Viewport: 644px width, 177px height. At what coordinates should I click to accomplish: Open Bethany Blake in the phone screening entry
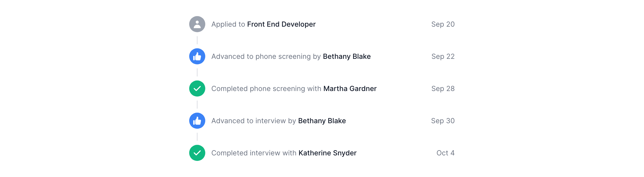[x=347, y=56]
